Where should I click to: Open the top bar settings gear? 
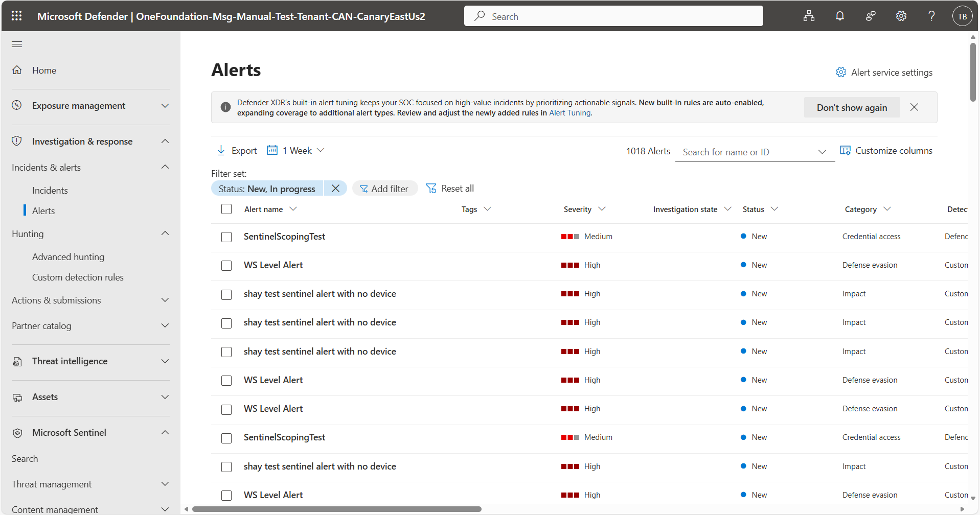[x=901, y=16]
